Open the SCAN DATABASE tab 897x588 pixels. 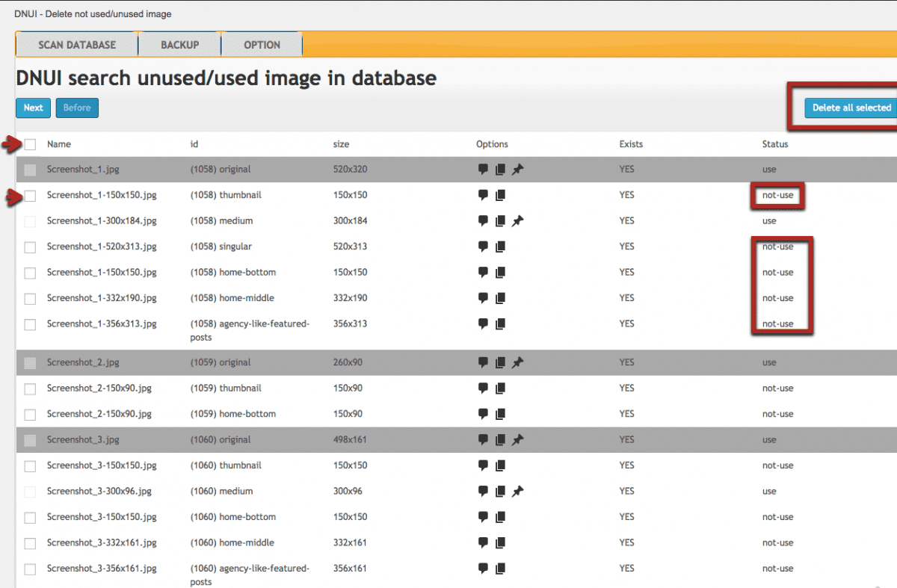[77, 45]
